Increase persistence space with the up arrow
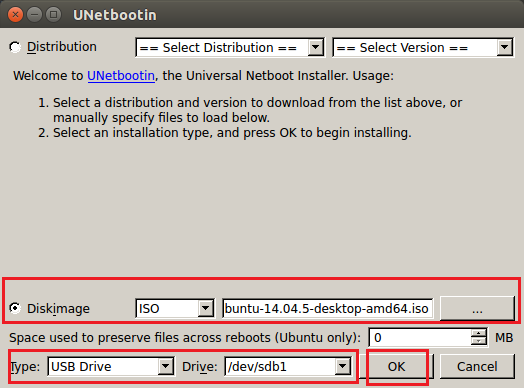The width and height of the screenshot is (524, 388). (479, 333)
